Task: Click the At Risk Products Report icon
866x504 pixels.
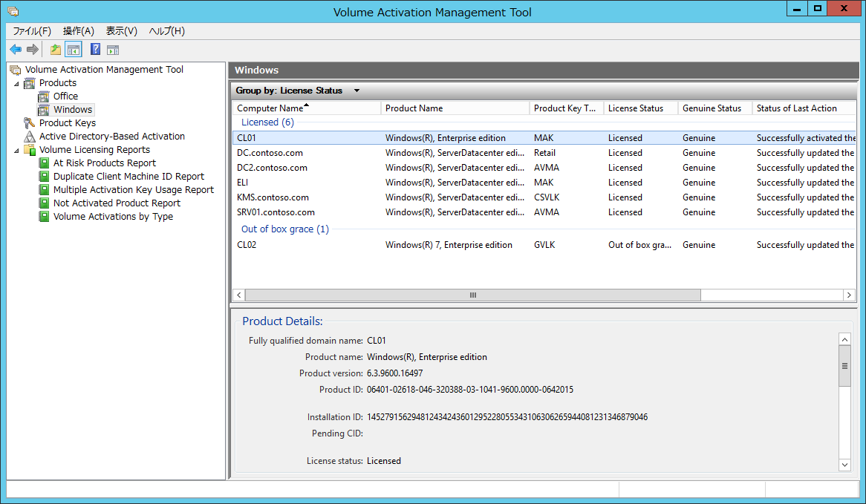Action: [44, 163]
